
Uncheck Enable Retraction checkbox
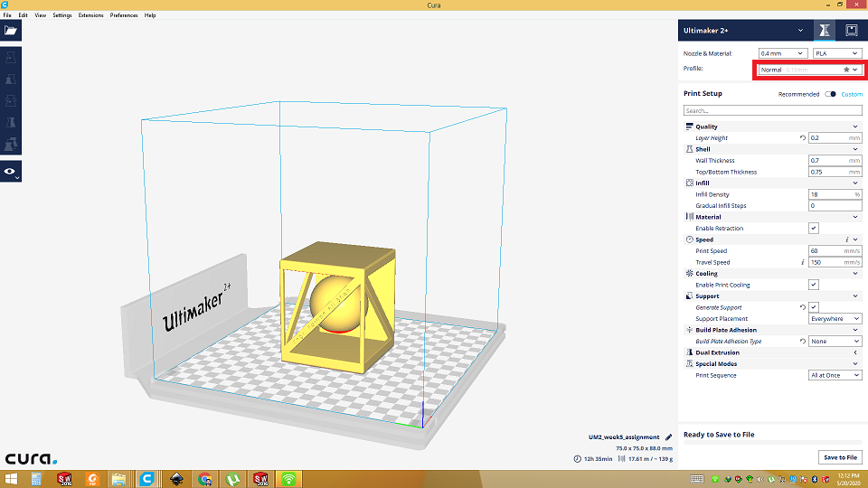[x=813, y=228]
